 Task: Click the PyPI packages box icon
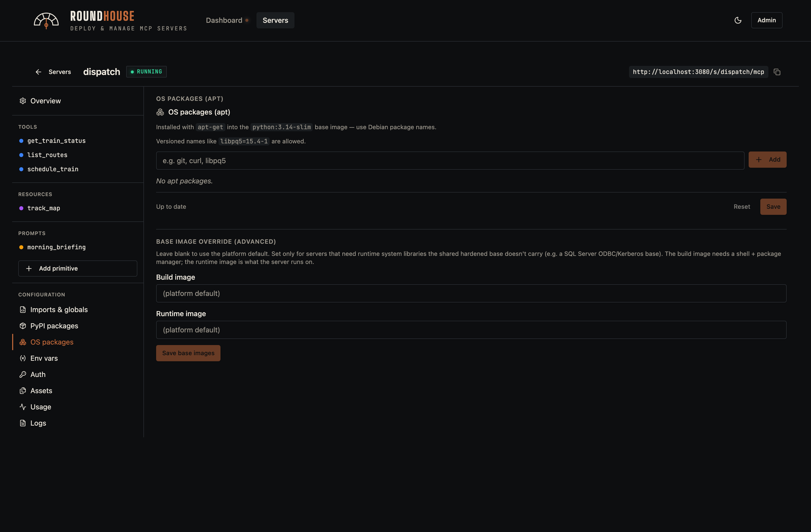click(x=23, y=326)
